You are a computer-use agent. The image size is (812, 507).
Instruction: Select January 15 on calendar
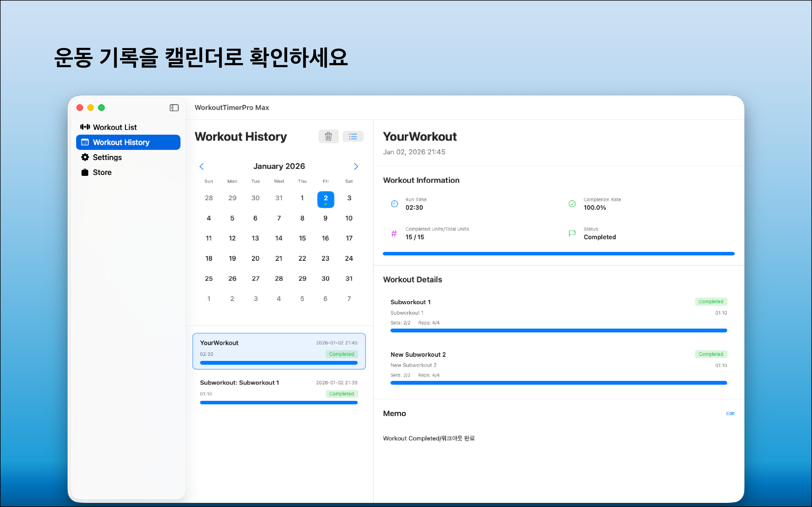[x=302, y=238]
